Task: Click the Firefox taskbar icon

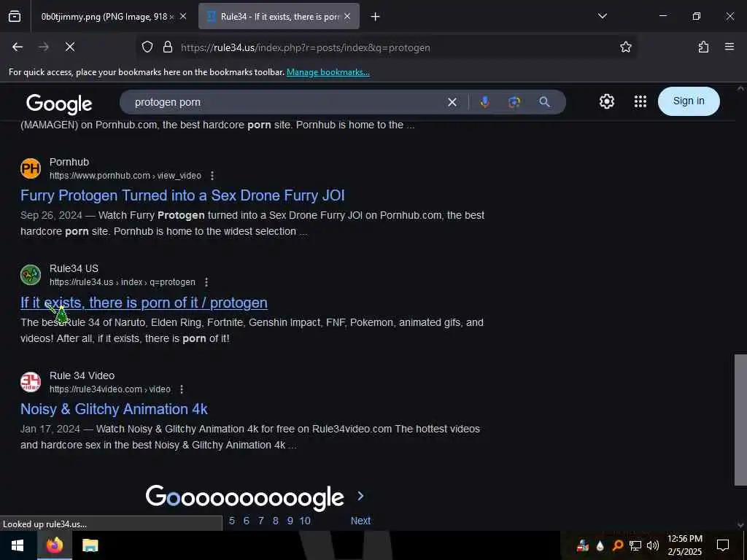Action: pyautogui.click(x=54, y=545)
